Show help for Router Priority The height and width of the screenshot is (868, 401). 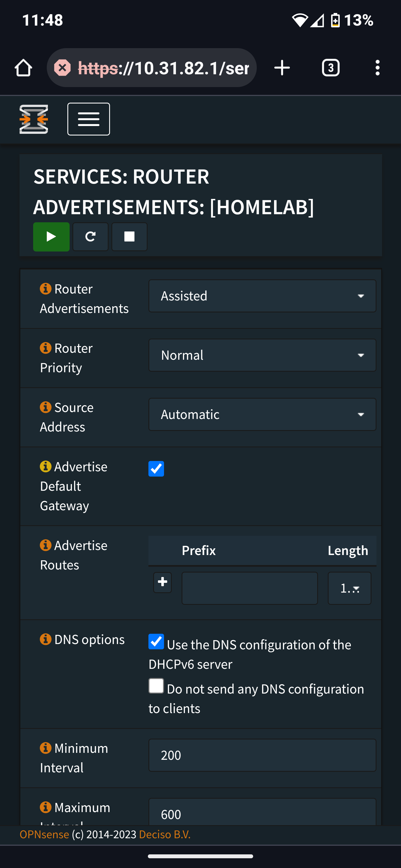45,348
